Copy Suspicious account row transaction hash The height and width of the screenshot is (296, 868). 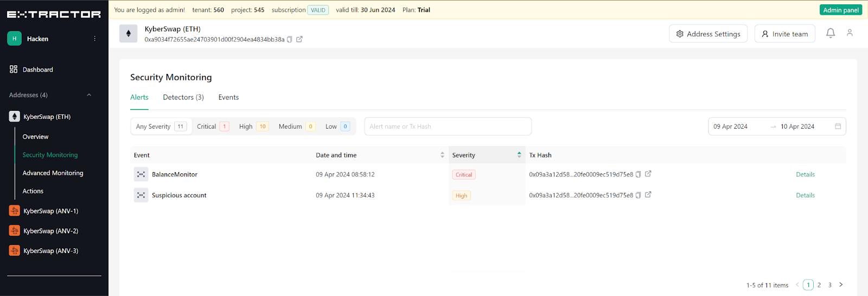point(639,196)
